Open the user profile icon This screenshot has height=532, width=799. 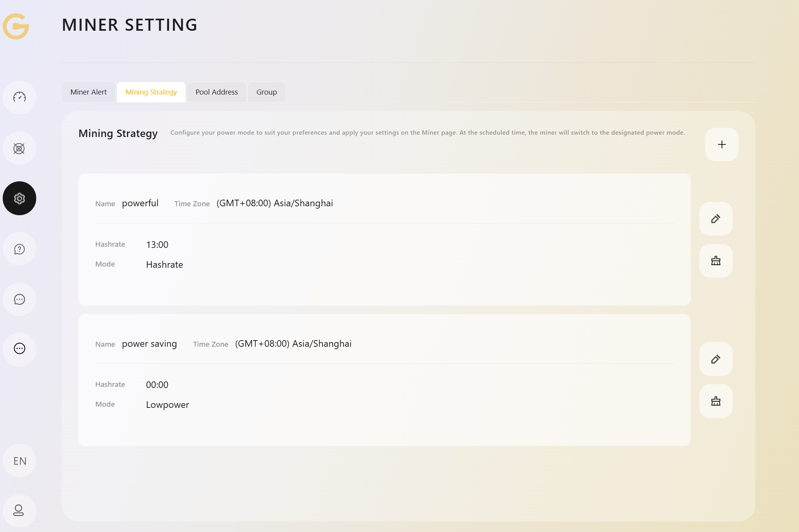pos(19,511)
